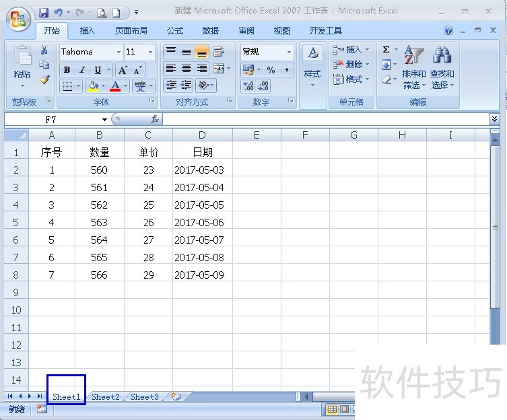Select the Format Painter brush
The width and height of the screenshot is (507, 420).
coord(44,79)
